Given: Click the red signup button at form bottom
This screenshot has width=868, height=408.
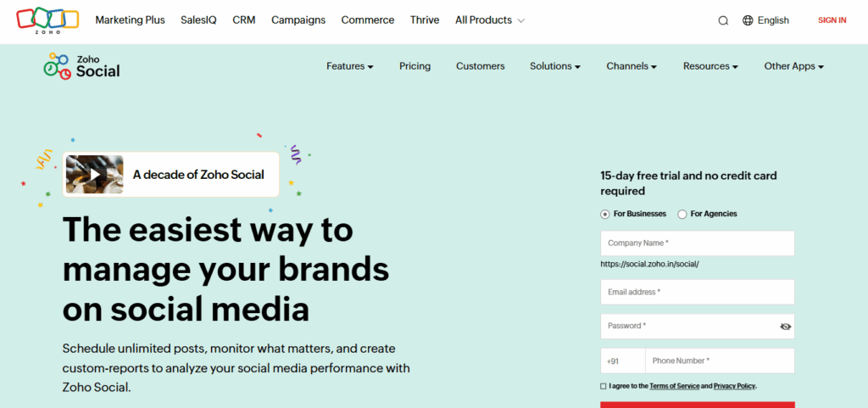Looking at the screenshot, I should [698, 405].
